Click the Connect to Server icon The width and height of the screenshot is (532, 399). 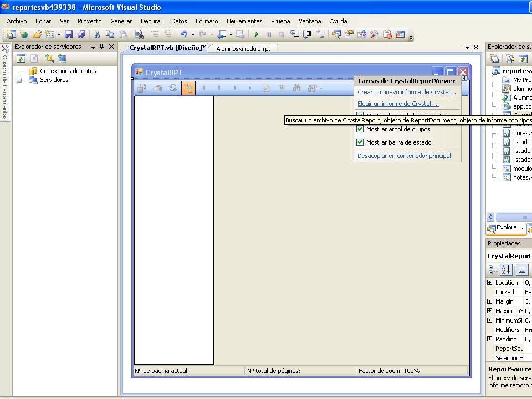pyautogui.click(x=62, y=59)
